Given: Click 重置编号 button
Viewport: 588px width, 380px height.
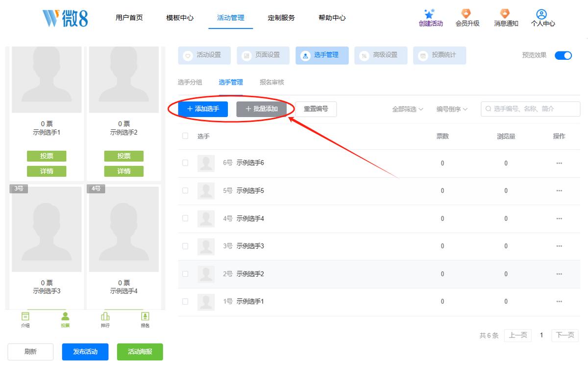Looking at the screenshot, I should tap(316, 109).
